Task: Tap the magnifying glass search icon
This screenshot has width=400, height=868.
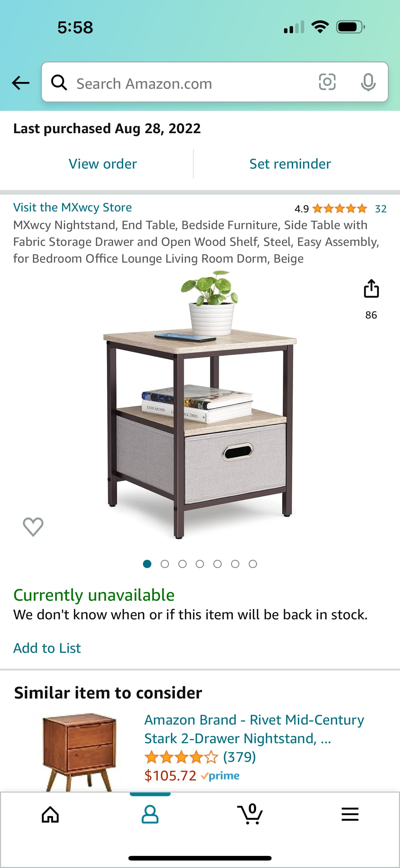Action: pos(59,83)
